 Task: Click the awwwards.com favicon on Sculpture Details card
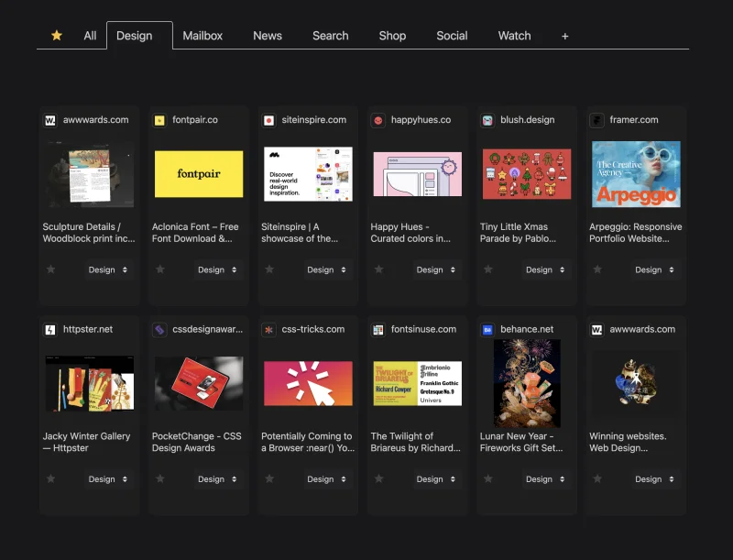[x=50, y=121]
